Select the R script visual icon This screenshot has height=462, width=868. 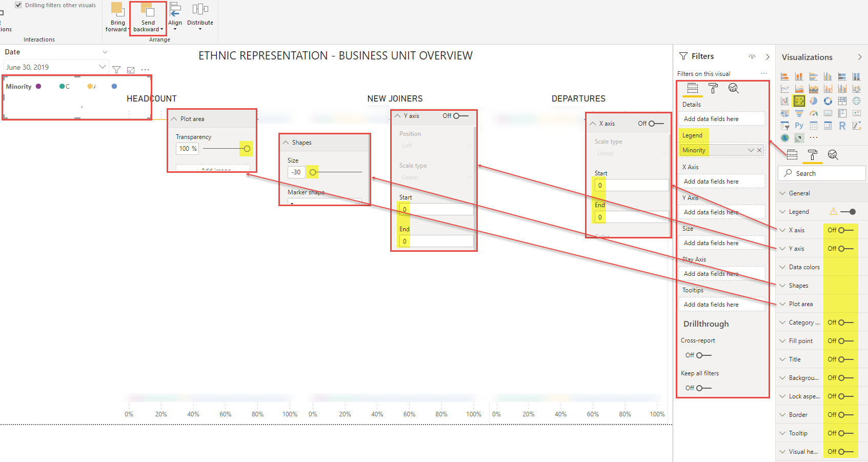pos(842,126)
